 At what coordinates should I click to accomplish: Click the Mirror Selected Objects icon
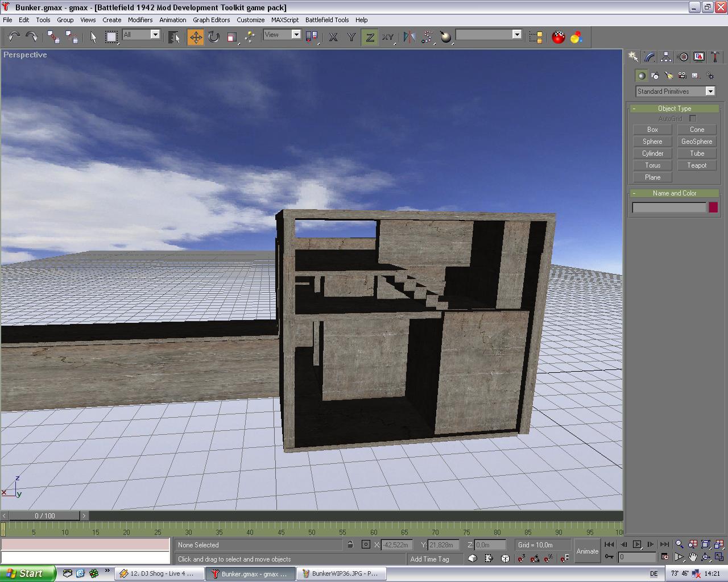pyautogui.click(x=409, y=37)
